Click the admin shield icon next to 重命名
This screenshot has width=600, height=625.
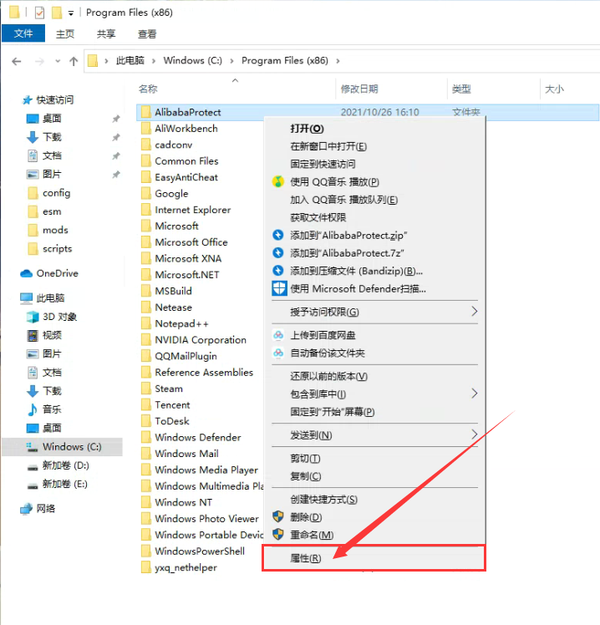tap(278, 535)
